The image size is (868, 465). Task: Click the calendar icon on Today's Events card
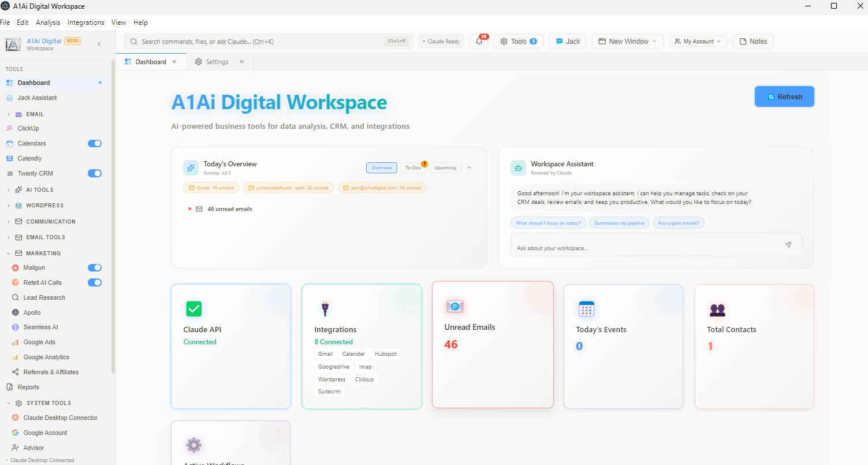[587, 308]
